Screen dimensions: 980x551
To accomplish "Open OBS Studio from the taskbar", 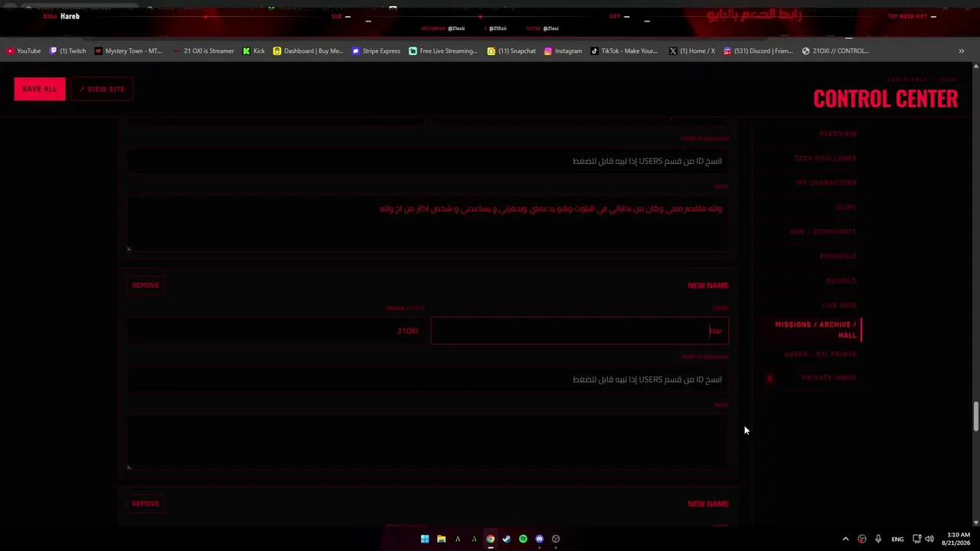I will tap(556, 539).
